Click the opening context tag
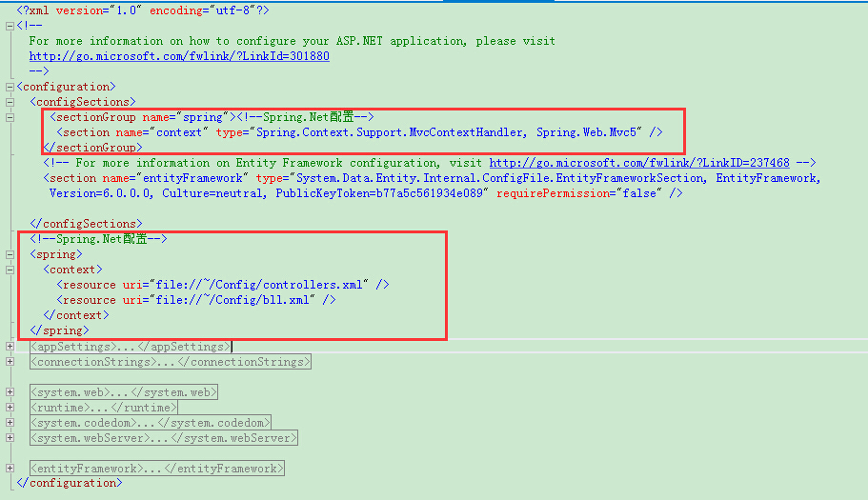 tap(72, 270)
